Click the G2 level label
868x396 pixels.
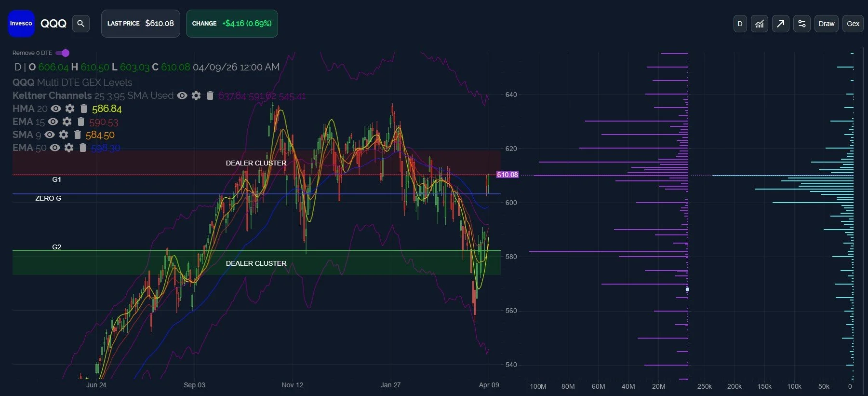coord(57,247)
